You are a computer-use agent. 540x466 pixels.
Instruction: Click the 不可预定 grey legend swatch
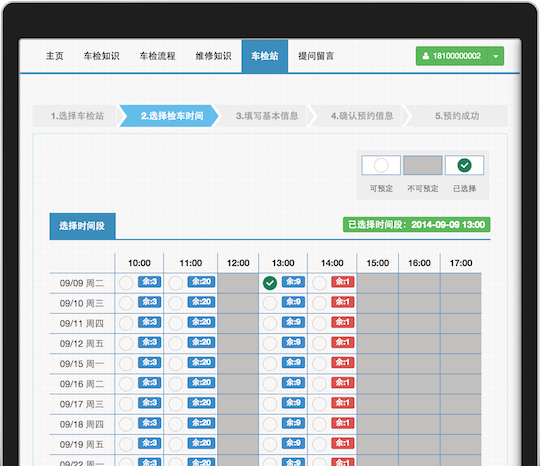(423, 165)
